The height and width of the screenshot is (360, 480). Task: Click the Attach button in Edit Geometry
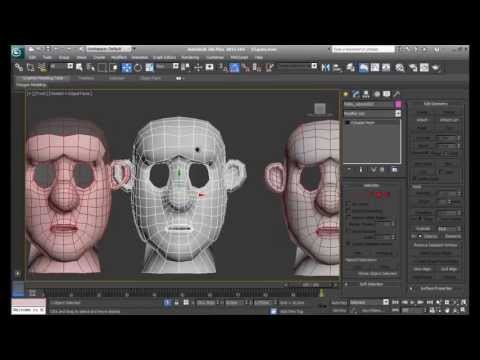tap(422, 120)
